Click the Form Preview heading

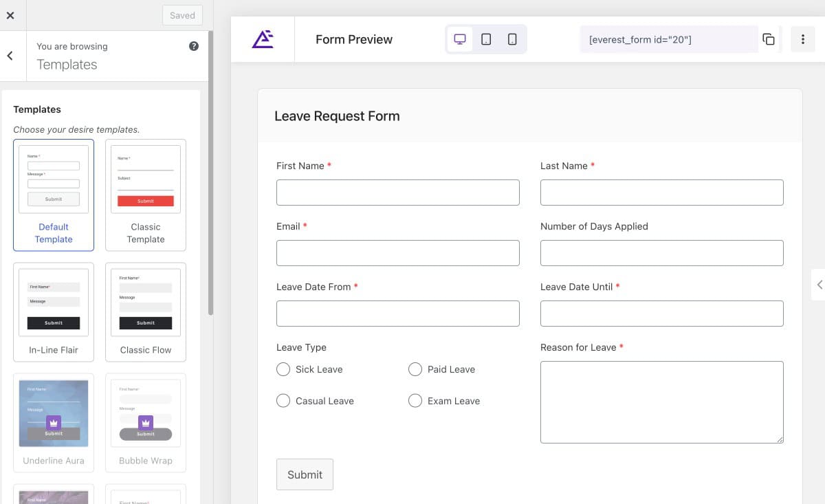354,40
